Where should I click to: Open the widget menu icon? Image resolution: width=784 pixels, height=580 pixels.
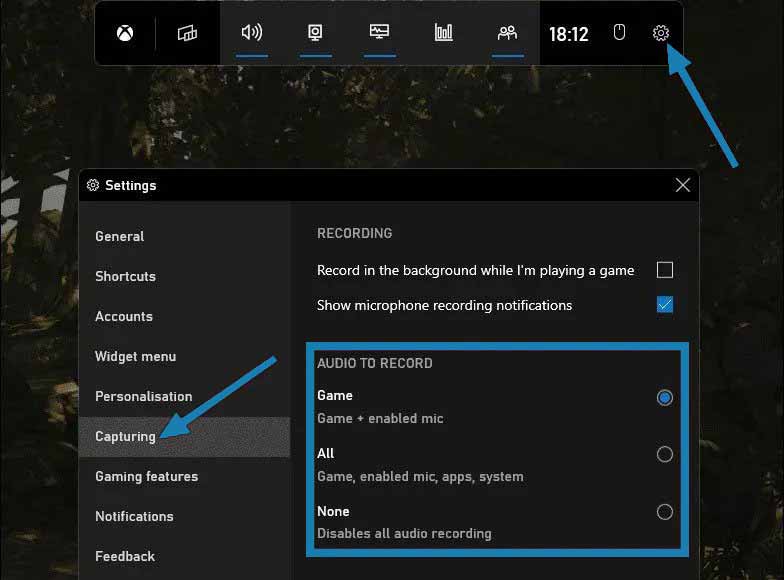pyautogui.click(x=187, y=34)
